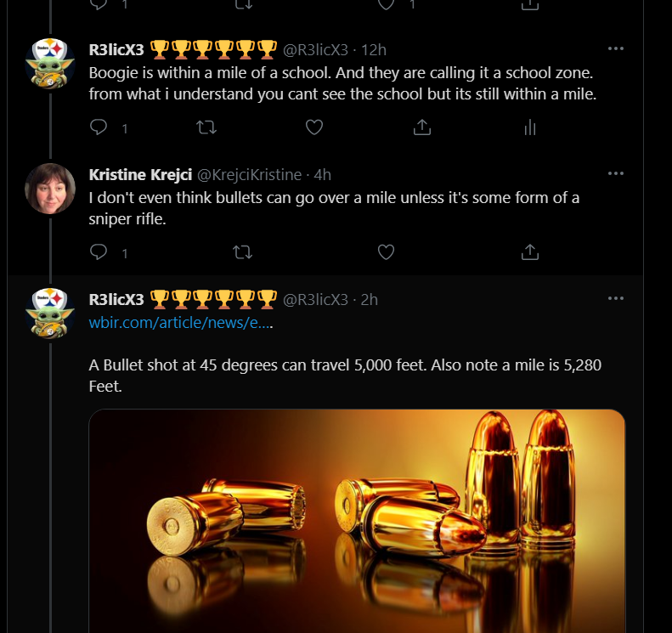Open Kristine Krejci's profile picture

50,188
